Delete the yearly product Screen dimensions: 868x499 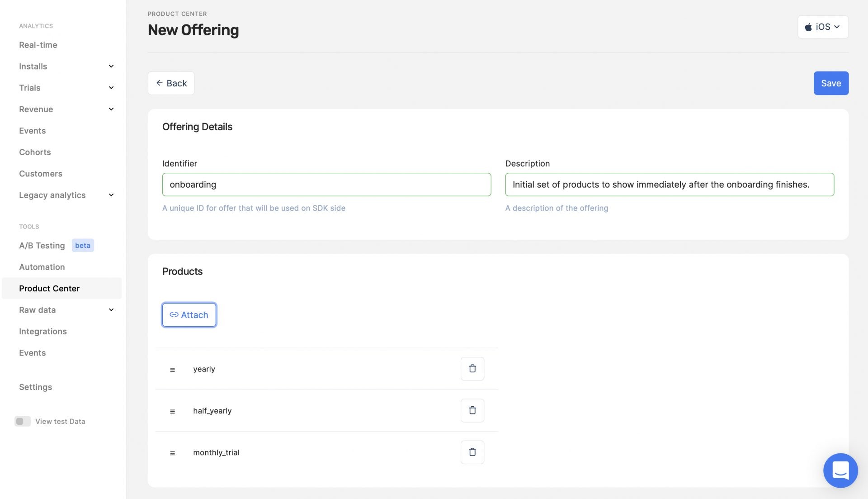472,368
